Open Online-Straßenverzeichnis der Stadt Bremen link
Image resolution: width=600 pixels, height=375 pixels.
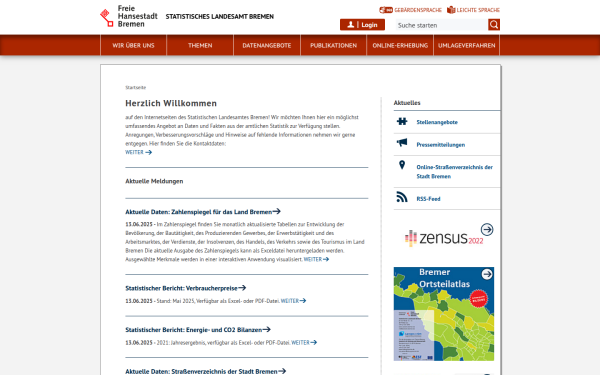[455, 171]
